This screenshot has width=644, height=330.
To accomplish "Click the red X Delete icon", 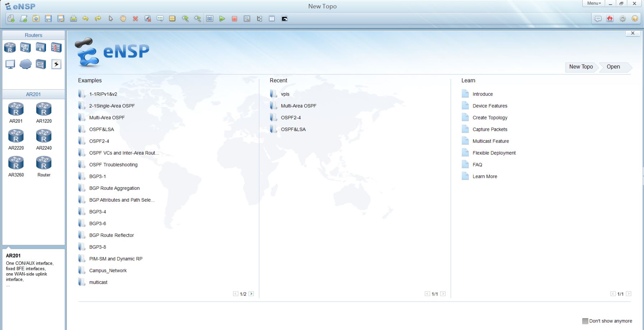I will [x=135, y=19].
